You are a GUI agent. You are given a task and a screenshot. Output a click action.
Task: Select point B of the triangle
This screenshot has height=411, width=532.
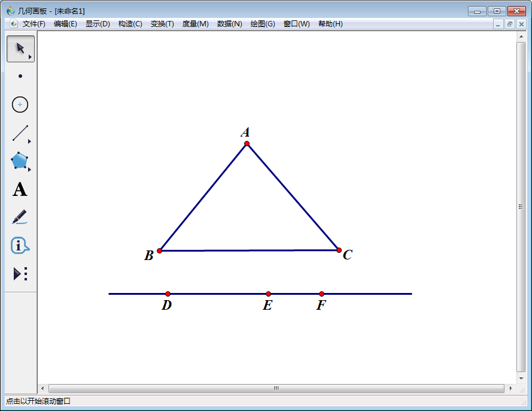point(159,250)
